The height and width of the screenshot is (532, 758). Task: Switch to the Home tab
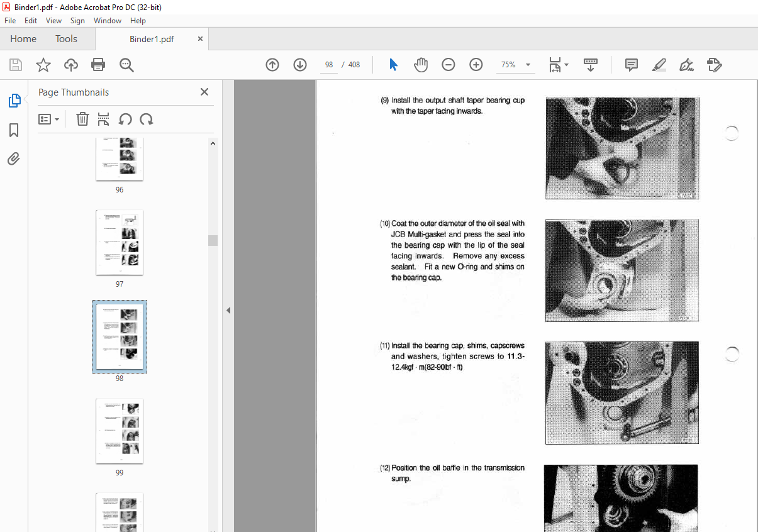pyautogui.click(x=23, y=39)
